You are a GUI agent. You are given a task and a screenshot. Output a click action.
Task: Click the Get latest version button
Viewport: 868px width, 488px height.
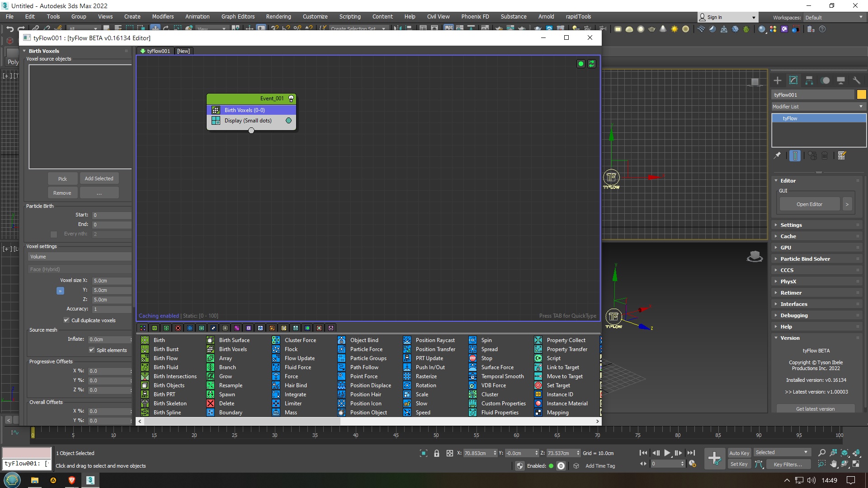point(815,408)
